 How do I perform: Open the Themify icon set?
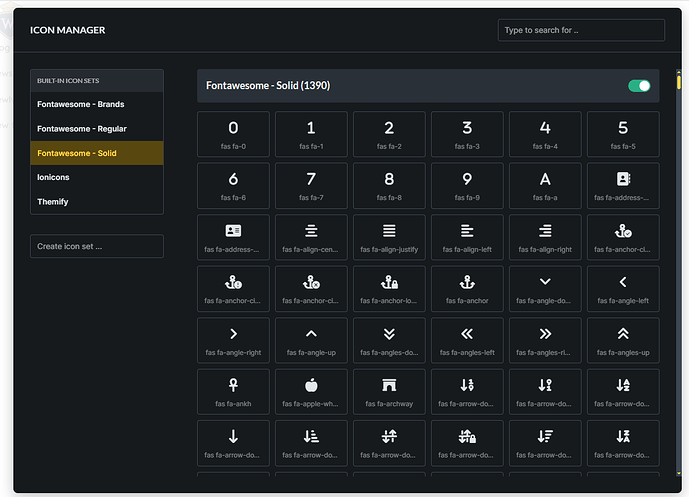click(97, 202)
